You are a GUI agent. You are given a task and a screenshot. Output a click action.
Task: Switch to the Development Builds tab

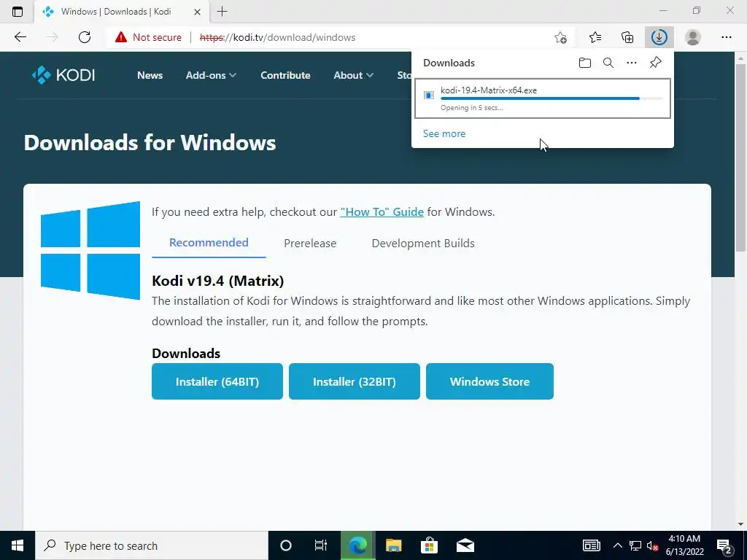pyautogui.click(x=423, y=244)
